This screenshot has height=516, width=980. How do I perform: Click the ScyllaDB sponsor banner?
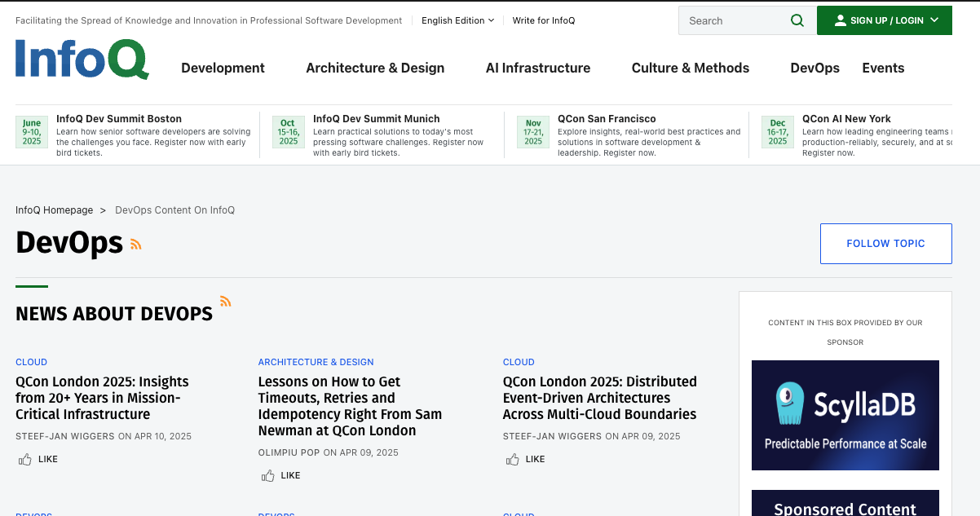(x=845, y=415)
